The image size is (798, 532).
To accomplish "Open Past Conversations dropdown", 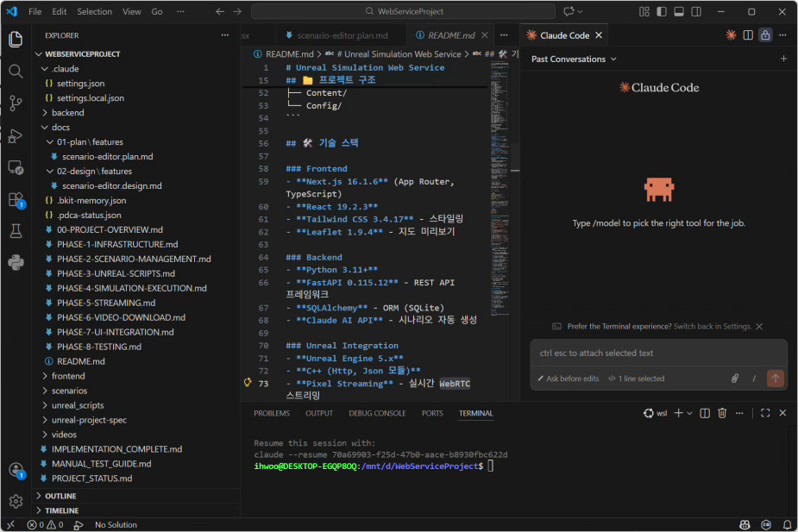I will click(x=574, y=59).
